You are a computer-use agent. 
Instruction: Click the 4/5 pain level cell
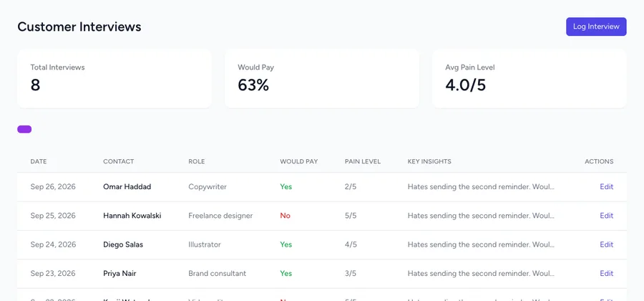[351, 244]
